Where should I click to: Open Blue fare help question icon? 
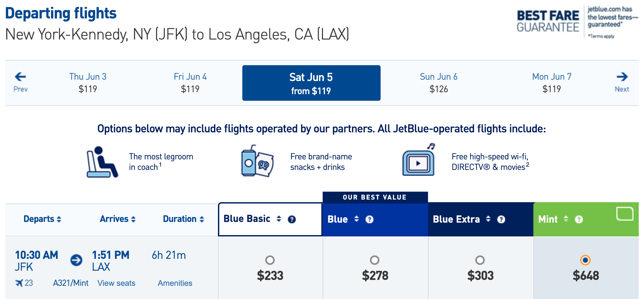[369, 219]
